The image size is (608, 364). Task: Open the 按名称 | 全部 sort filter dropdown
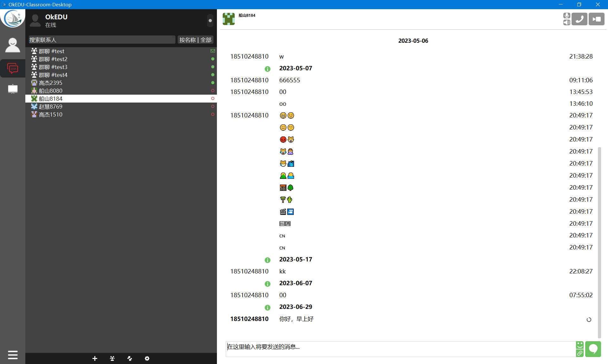pyautogui.click(x=195, y=40)
